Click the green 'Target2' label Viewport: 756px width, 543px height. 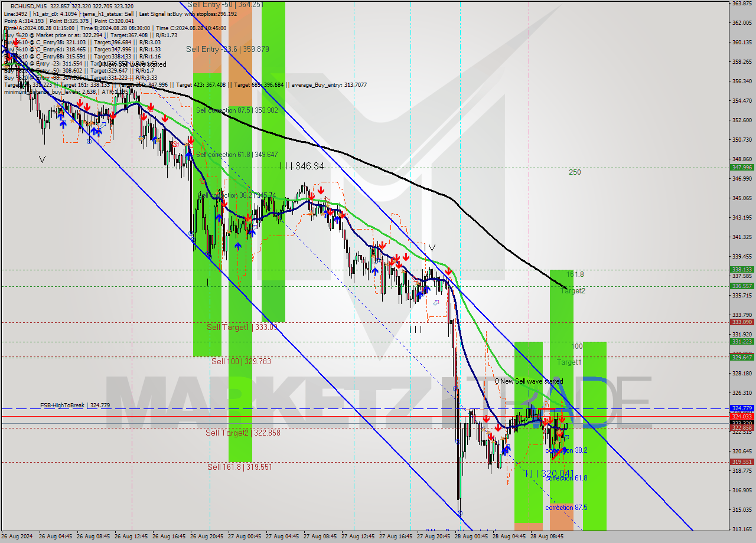(x=573, y=291)
